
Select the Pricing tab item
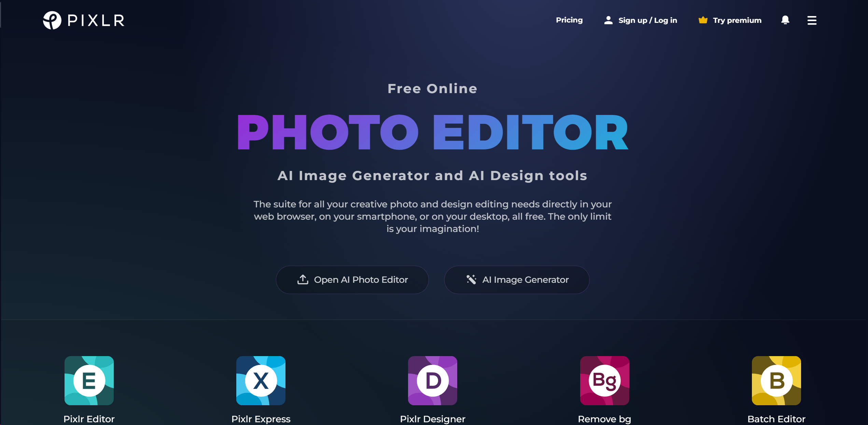(569, 20)
